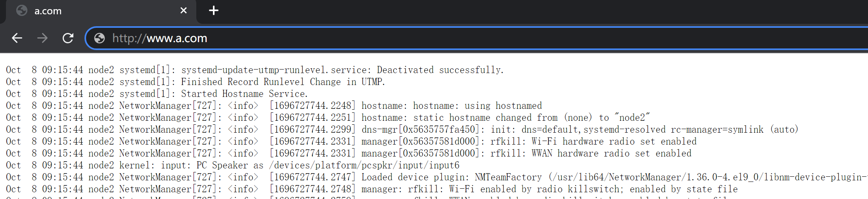Go back to the previous page

pos(17,38)
